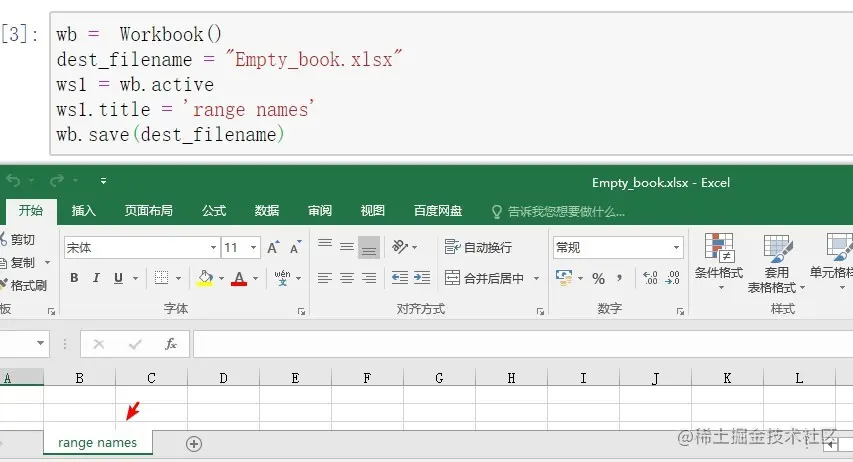
Task: Increase font size with large A icon
Action: (x=273, y=248)
